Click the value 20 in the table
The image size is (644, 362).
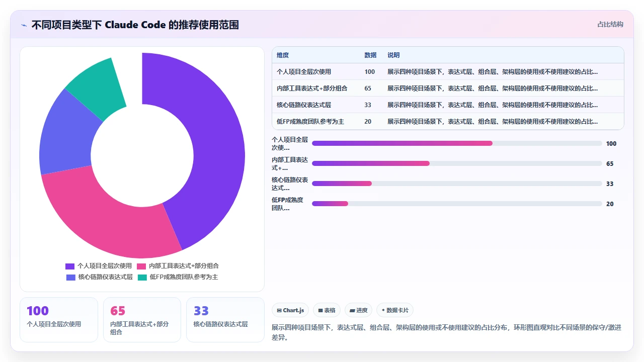click(x=368, y=122)
